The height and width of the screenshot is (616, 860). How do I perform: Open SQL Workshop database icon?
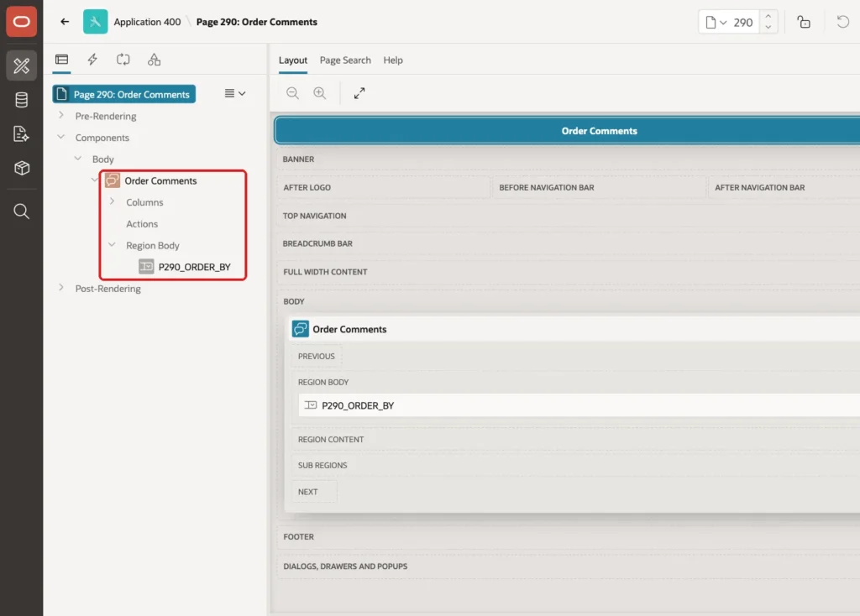(21, 100)
